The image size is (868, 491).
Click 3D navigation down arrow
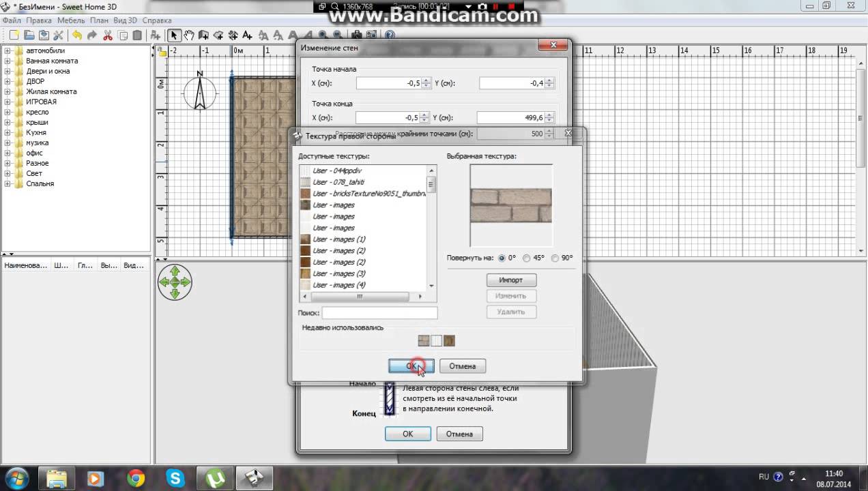coord(175,293)
